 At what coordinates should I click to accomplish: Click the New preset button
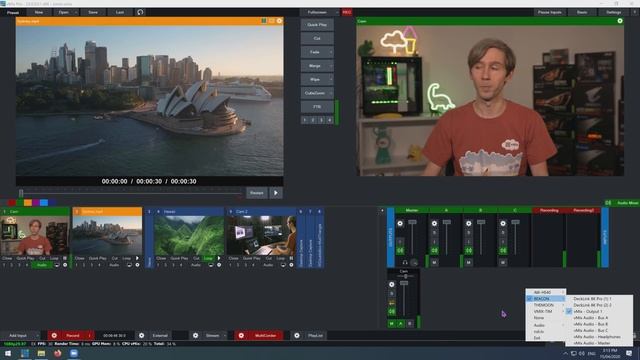point(39,12)
